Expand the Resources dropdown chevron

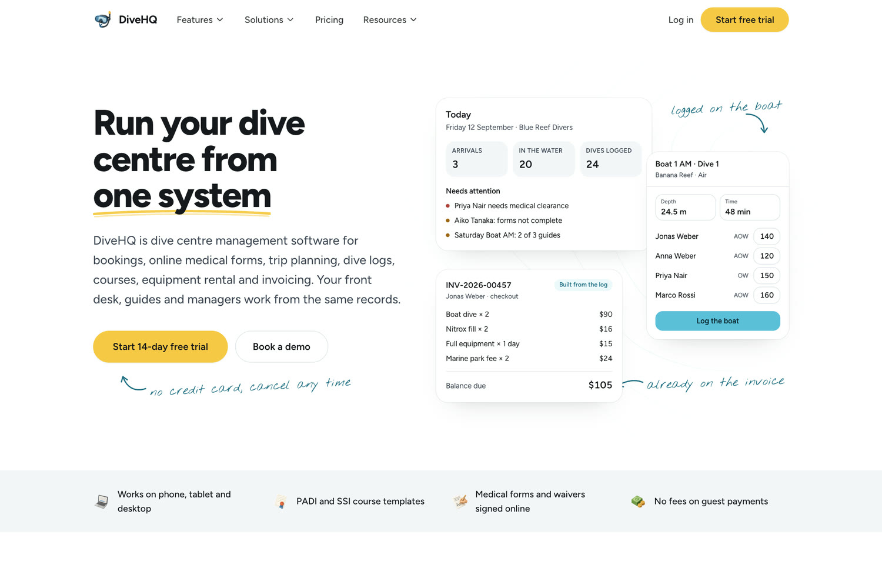coord(413,20)
